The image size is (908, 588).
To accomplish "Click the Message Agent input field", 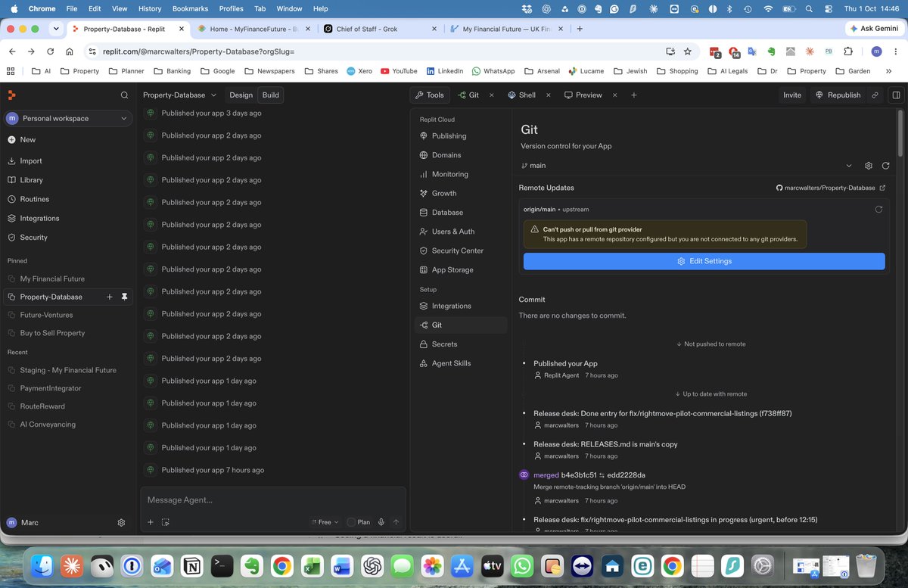I will [272, 500].
